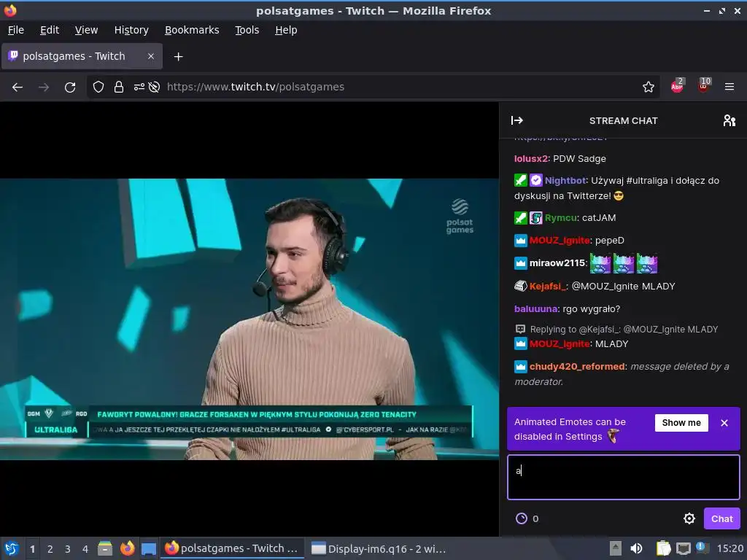Click miraow2115 Prime crown badge
This screenshot has height=560, width=747.
click(x=521, y=262)
